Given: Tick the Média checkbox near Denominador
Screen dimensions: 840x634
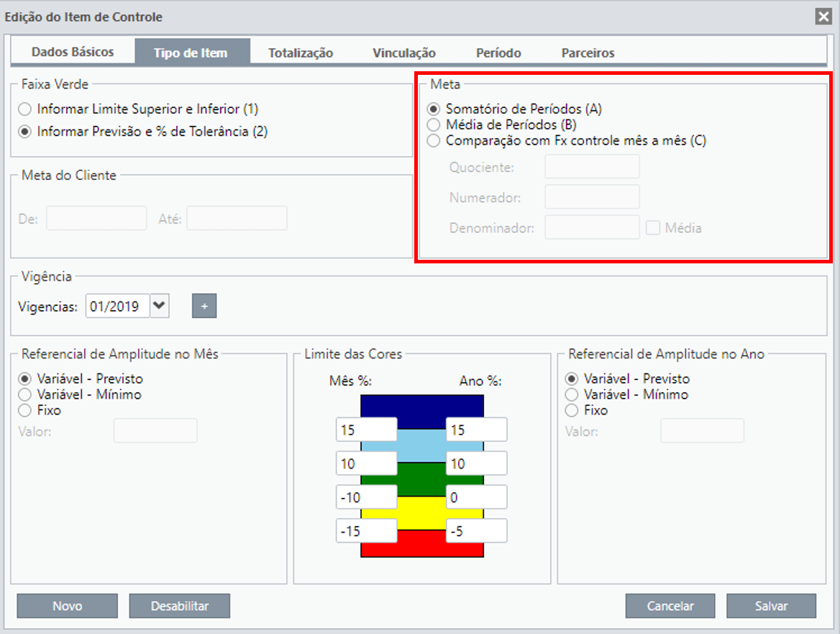Looking at the screenshot, I should click(x=652, y=228).
